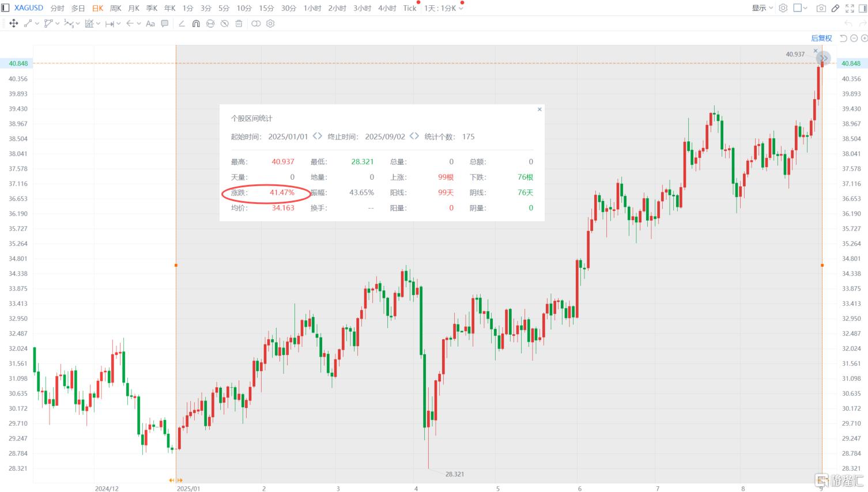Open drawing settings gear in toolbar
Screen dimensions: 868x492
coord(270,24)
